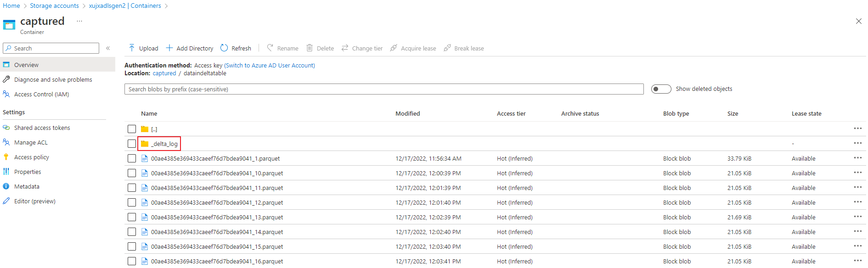This screenshot has height=268, width=868.
Task: Open context menu for the [..] row
Action: pos(857,128)
